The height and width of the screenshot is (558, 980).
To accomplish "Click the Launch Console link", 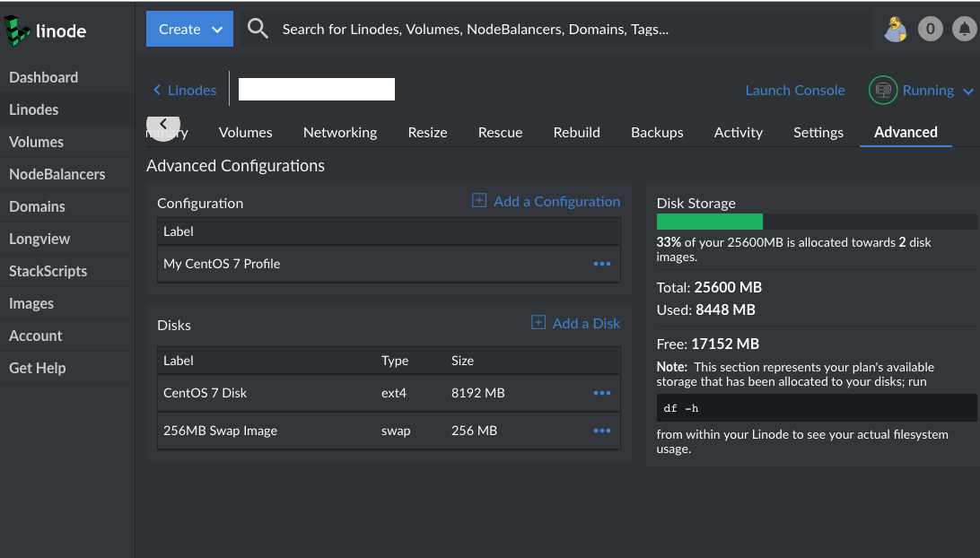I will pyautogui.click(x=794, y=90).
